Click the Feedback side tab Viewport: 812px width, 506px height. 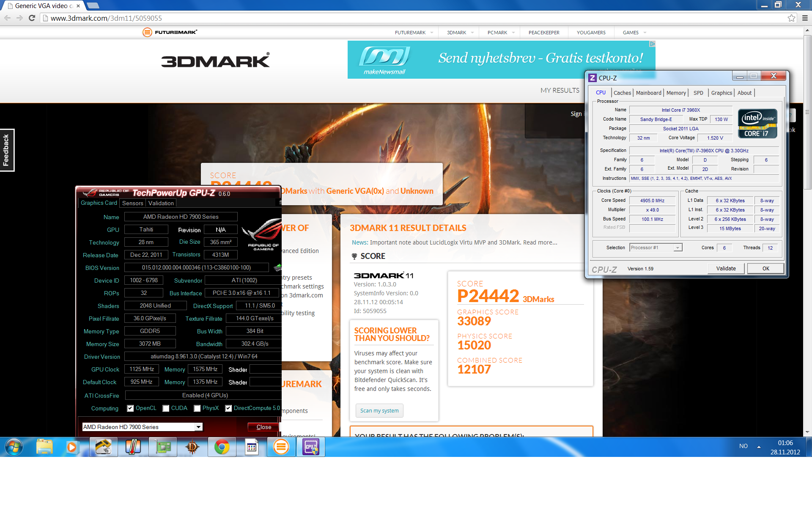pos(7,150)
